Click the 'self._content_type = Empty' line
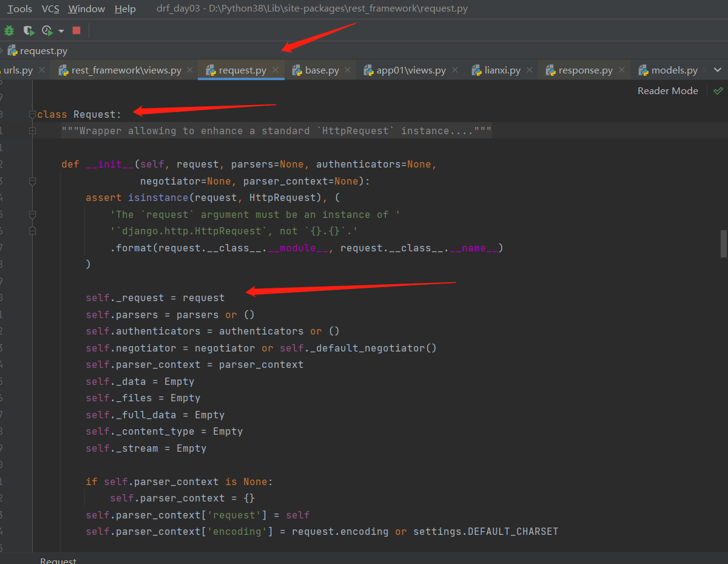The image size is (728, 564). tap(164, 431)
